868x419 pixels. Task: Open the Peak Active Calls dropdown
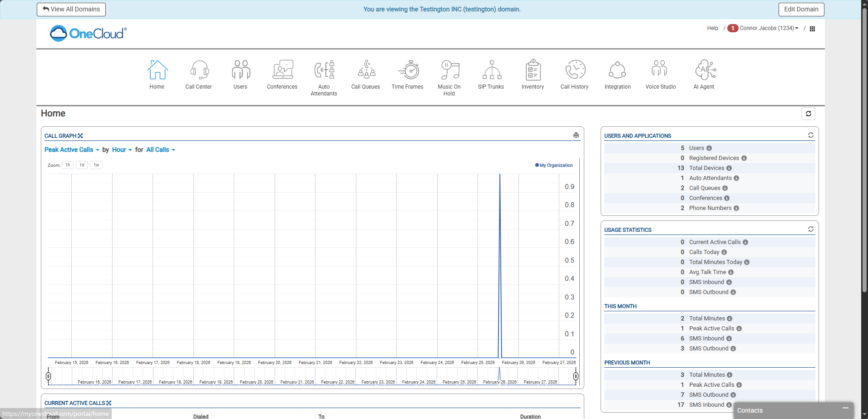click(72, 150)
